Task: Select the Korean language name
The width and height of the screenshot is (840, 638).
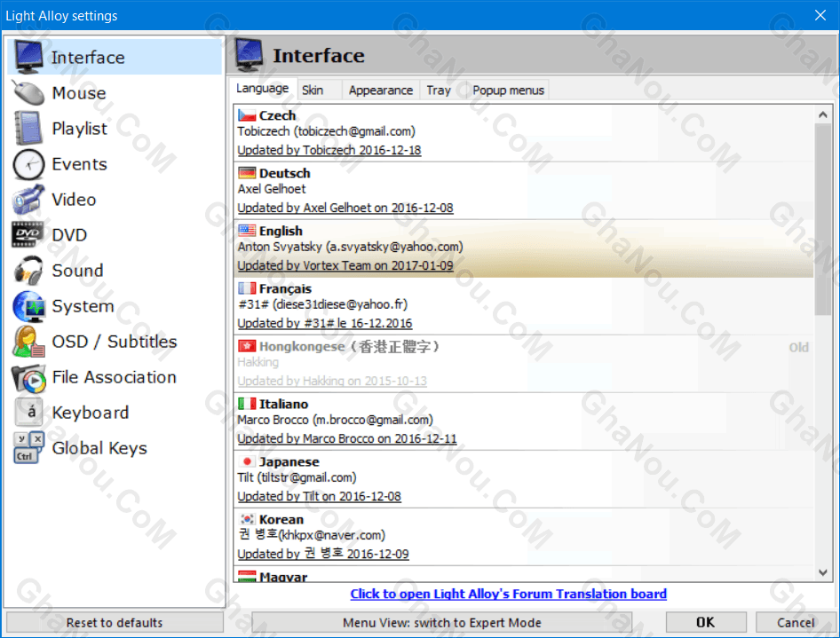Action: pyautogui.click(x=281, y=519)
